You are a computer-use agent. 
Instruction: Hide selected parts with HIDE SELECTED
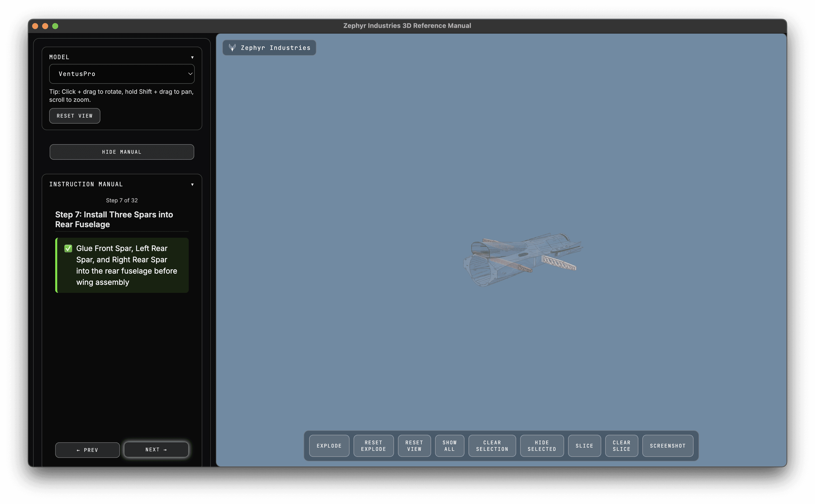point(541,446)
